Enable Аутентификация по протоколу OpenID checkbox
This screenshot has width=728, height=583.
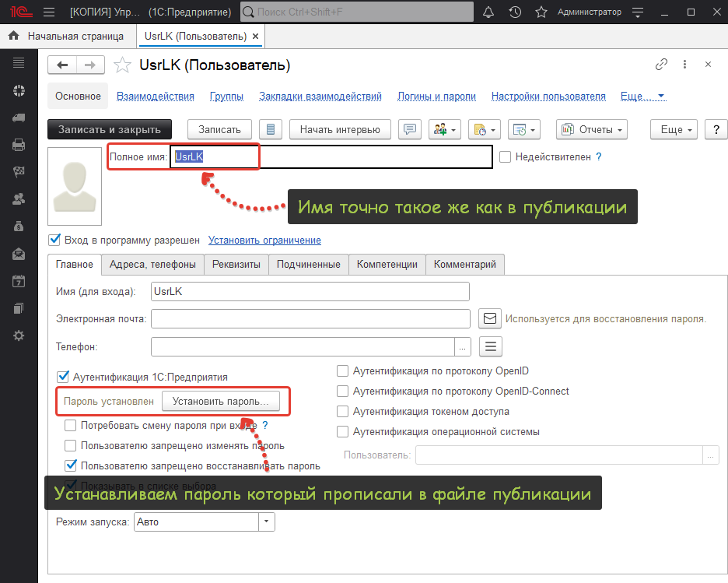[342, 371]
